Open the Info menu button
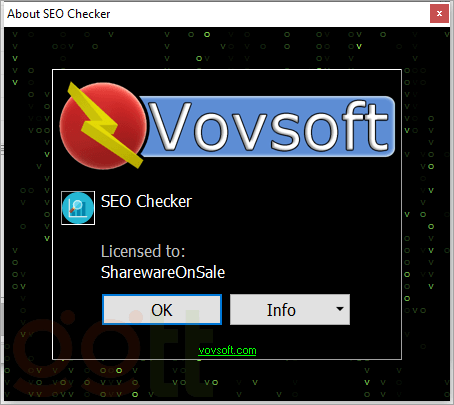Screen dimensions: 454x405 281,310
